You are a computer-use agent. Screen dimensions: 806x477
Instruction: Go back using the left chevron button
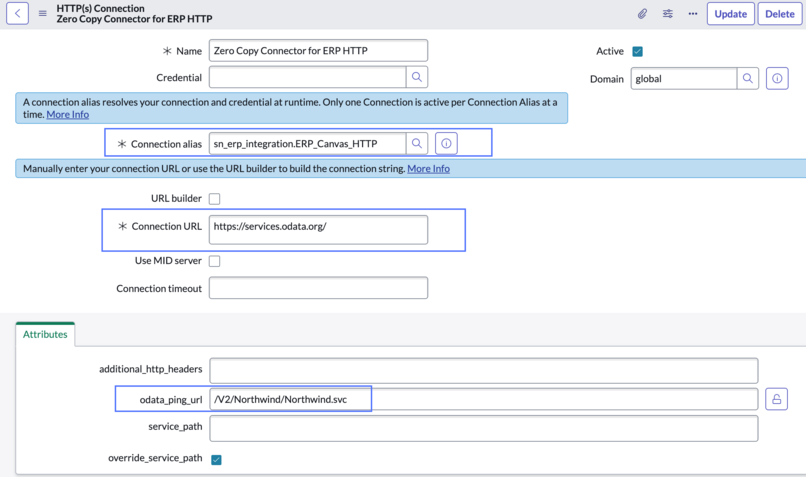tap(17, 13)
